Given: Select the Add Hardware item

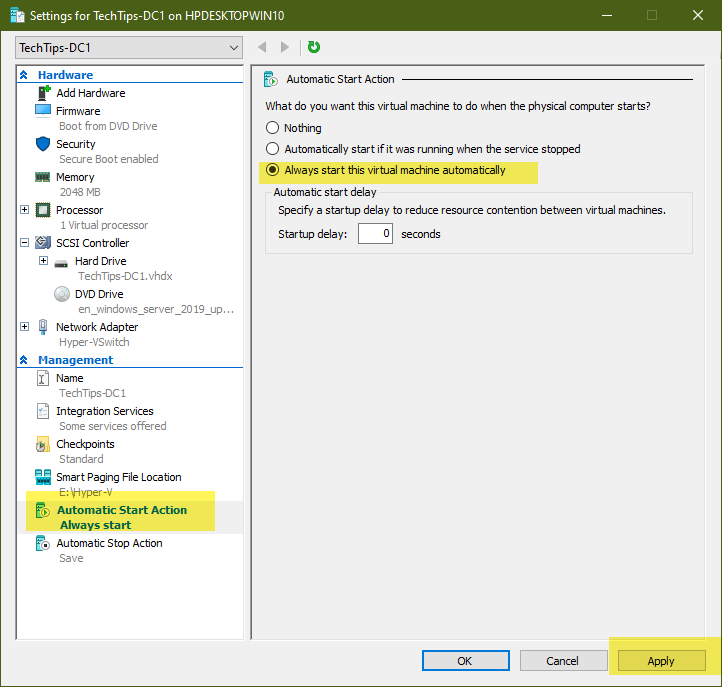Looking at the screenshot, I should [x=91, y=93].
